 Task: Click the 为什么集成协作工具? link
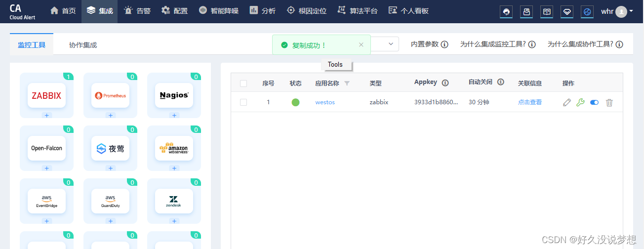[580, 44]
